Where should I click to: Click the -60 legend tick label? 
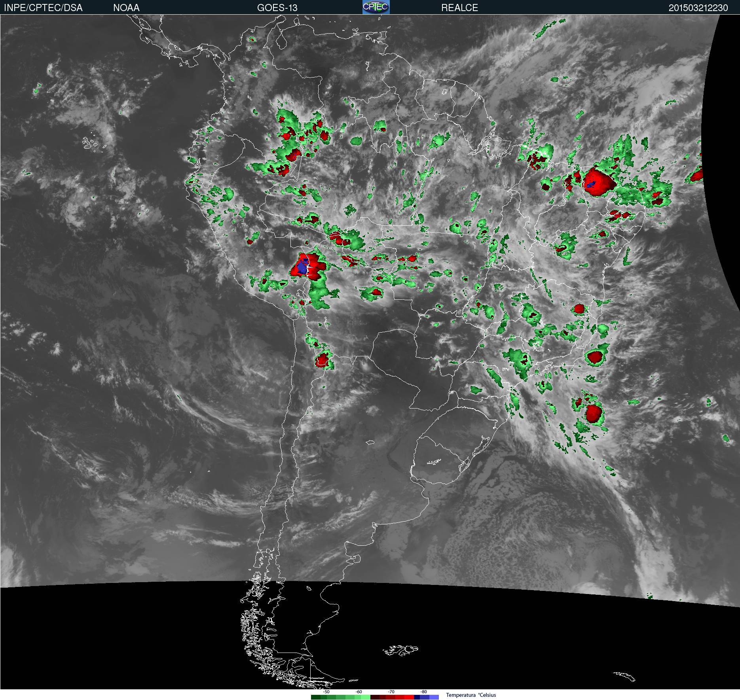tap(359, 692)
